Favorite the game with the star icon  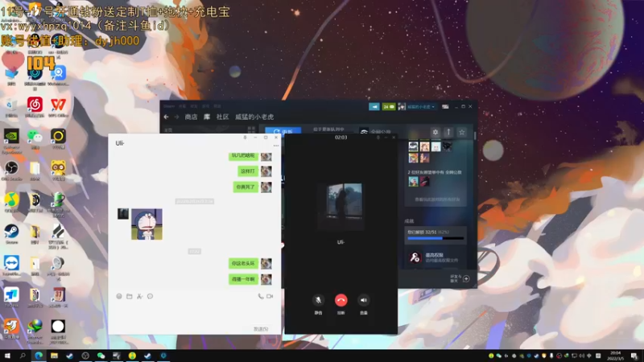461,132
